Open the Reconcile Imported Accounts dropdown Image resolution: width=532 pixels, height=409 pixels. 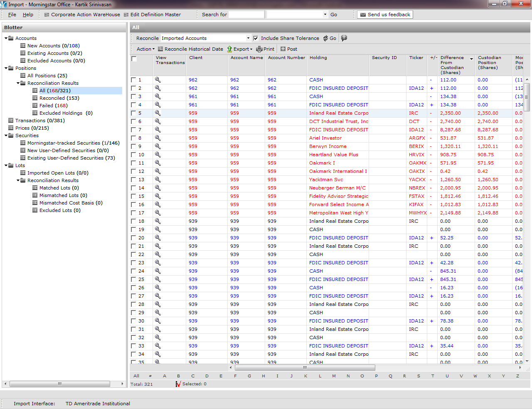point(248,38)
